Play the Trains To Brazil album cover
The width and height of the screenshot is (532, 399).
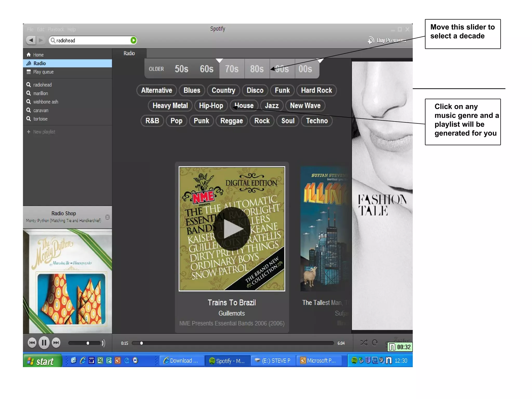232,229
